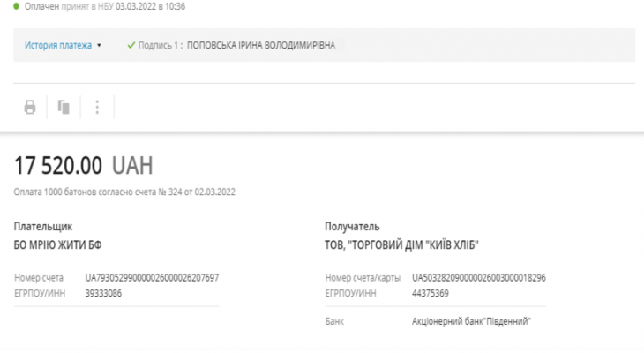The width and height of the screenshot is (644, 353).
Task: Open the three-dot more options menu
Action: 97,108
